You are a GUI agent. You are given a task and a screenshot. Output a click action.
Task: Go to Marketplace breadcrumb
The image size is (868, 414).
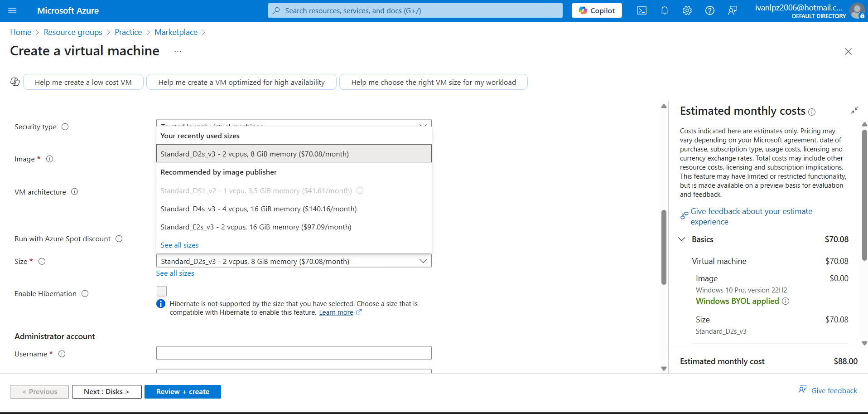pyautogui.click(x=176, y=32)
